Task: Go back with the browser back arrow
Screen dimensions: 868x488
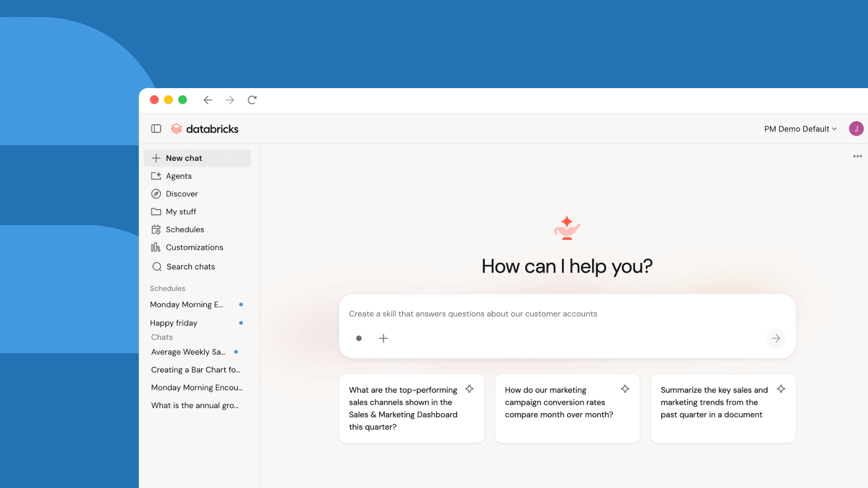Action: (x=208, y=100)
